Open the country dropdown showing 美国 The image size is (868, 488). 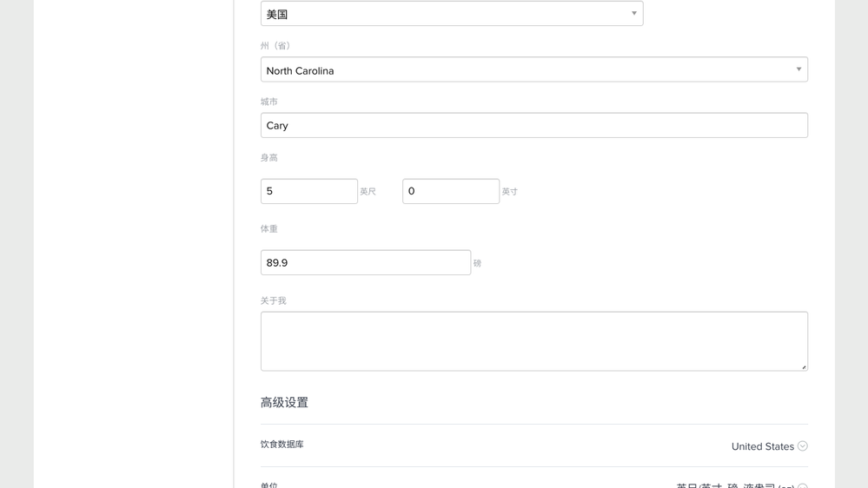click(451, 14)
